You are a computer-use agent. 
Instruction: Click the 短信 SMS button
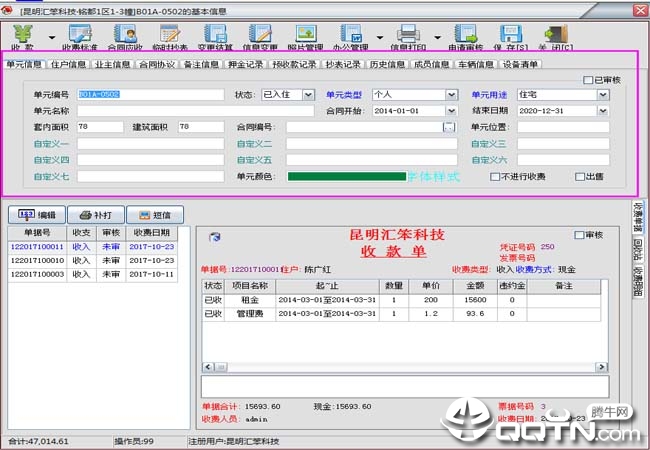pos(155,215)
